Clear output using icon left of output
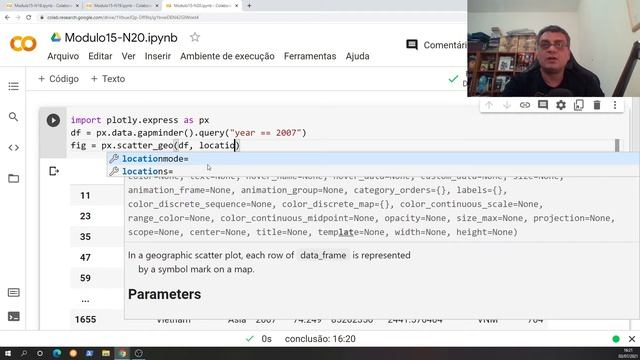The width and height of the screenshot is (640, 360). (53, 171)
